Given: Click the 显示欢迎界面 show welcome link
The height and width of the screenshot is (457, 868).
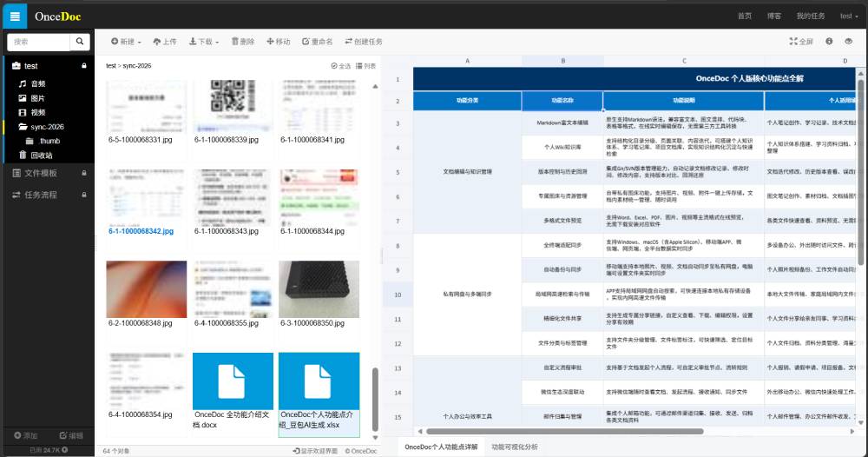Looking at the screenshot, I should coord(315,451).
